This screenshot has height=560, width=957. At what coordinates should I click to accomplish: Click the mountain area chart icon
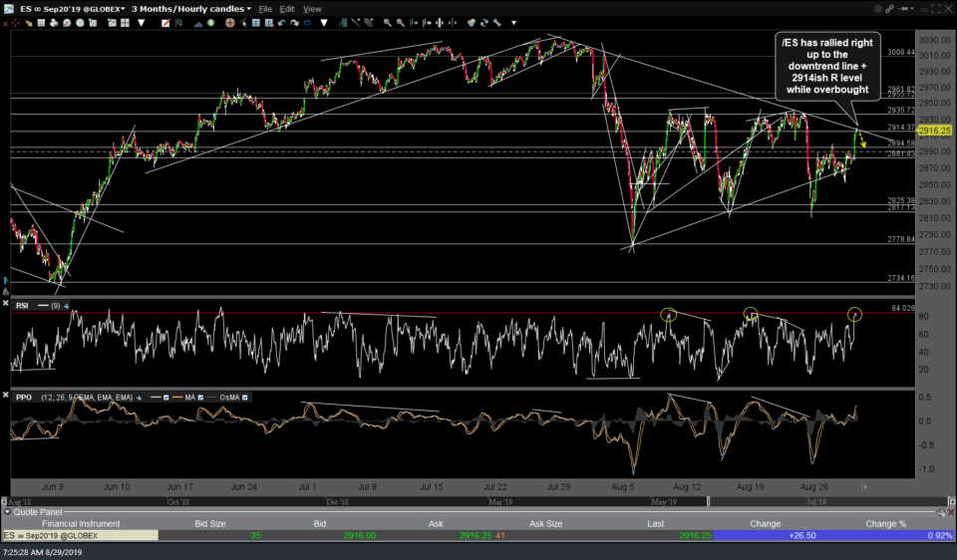pyautogui.click(x=198, y=23)
